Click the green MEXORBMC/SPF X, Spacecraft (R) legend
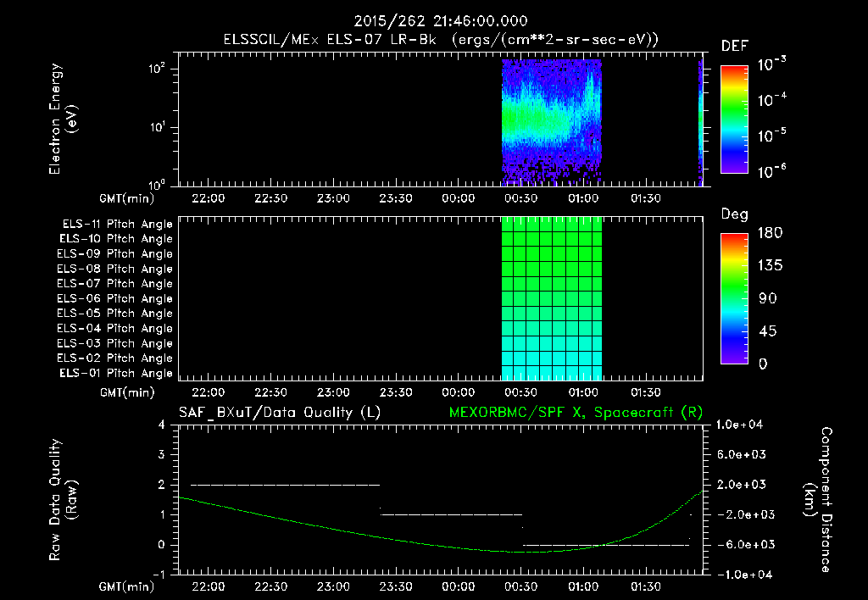 tap(576, 413)
